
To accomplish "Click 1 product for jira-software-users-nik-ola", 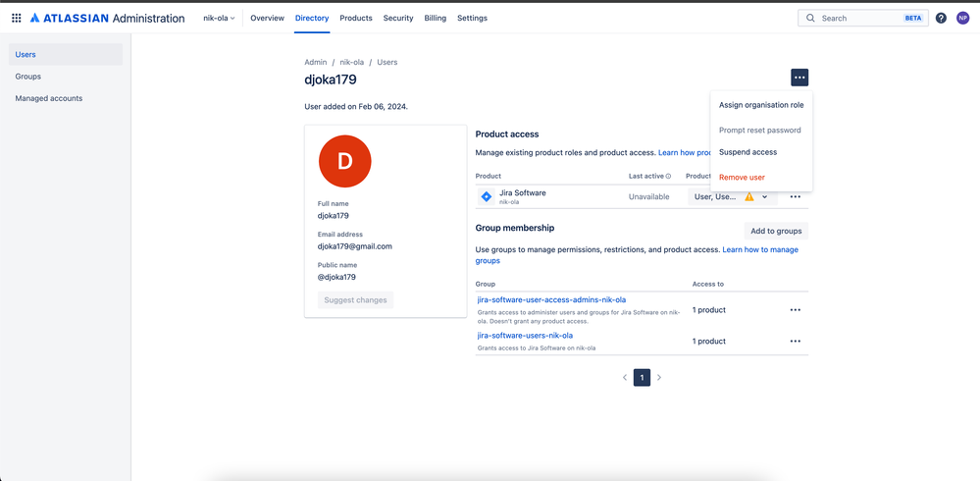I will click(708, 341).
